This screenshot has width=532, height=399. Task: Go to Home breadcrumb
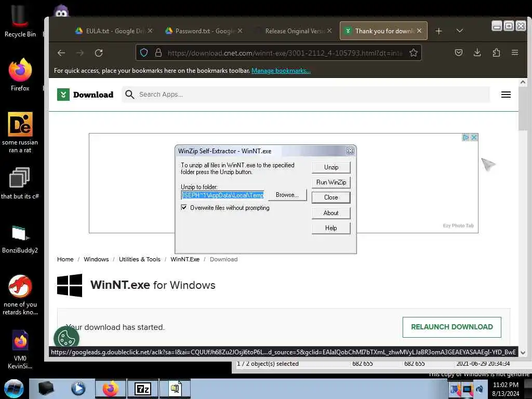click(65, 259)
